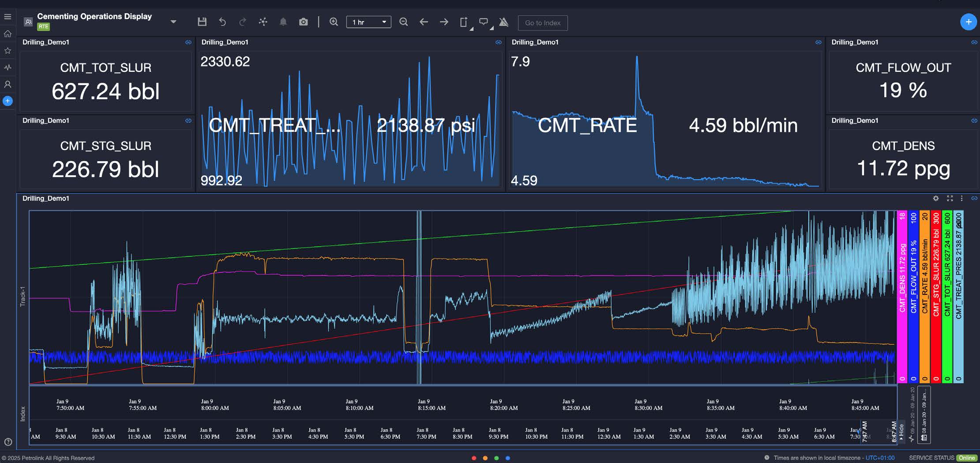Click the undo arrow in the toolbar
This screenshot has height=463, width=980.
[x=222, y=22]
